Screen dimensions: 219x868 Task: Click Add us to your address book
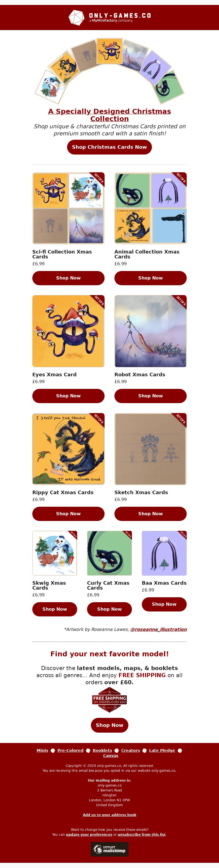tap(109, 815)
